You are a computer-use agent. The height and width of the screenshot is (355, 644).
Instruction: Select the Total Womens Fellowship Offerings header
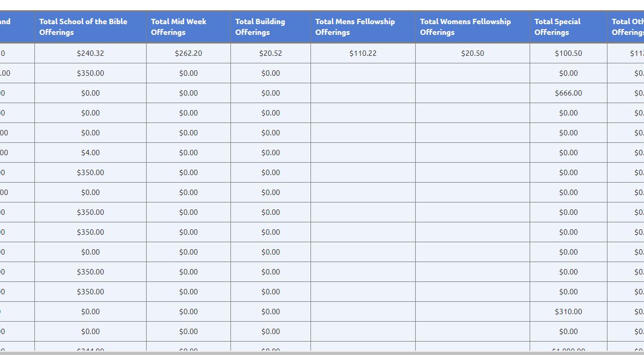[465, 27]
